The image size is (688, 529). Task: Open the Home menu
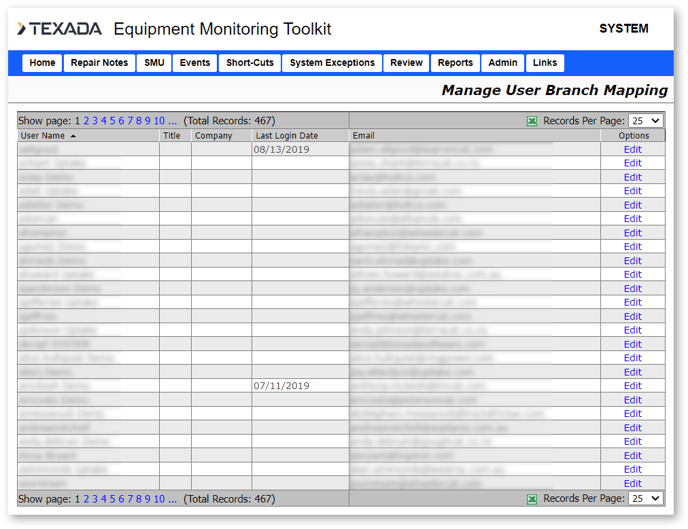tap(42, 63)
